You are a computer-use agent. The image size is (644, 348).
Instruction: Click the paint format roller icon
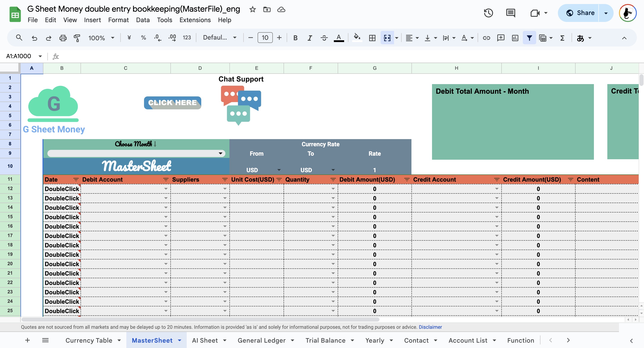[77, 38]
